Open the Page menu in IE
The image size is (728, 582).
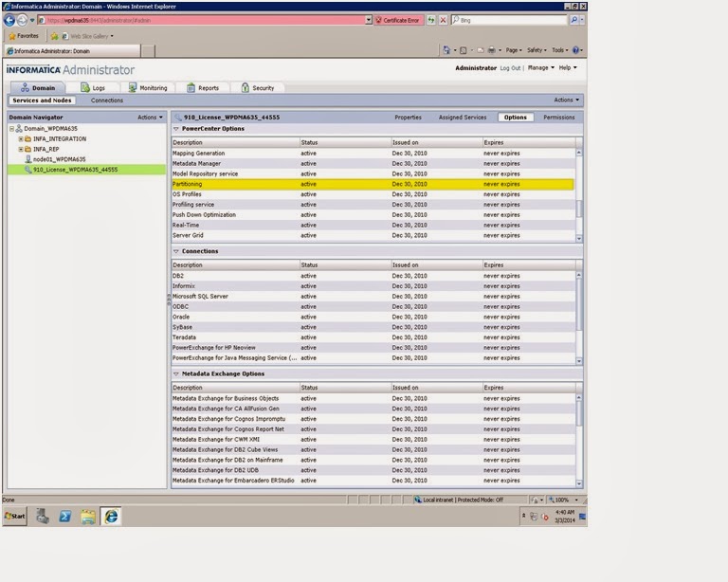click(514, 50)
